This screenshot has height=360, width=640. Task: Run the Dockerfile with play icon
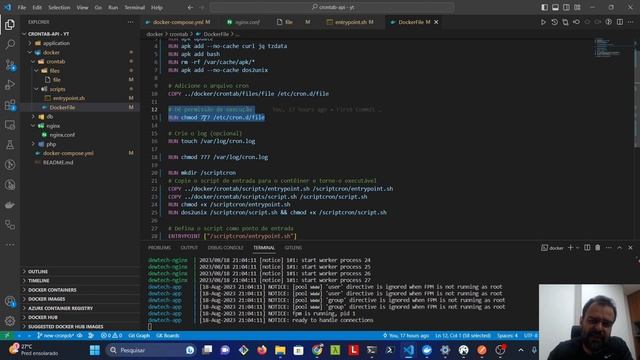(543, 22)
